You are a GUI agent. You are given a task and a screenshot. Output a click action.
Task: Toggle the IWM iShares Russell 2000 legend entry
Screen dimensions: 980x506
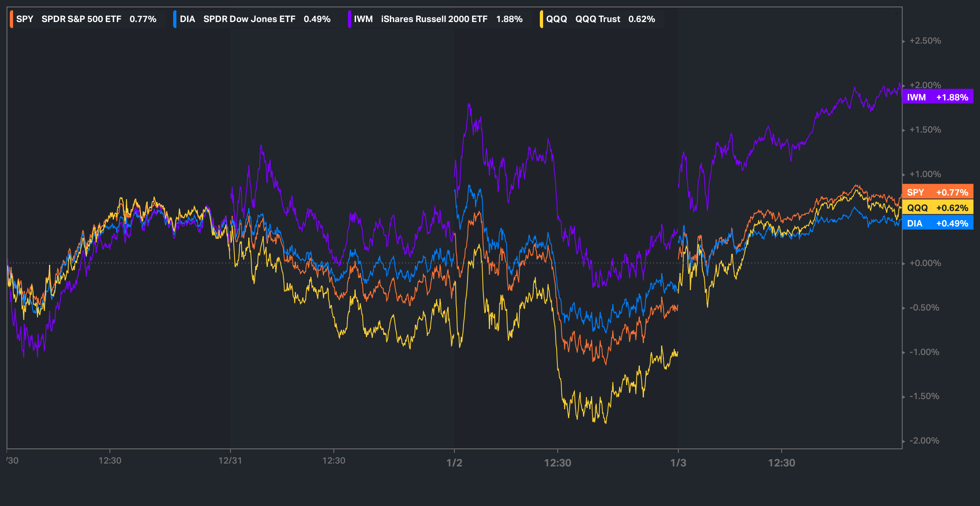[438, 19]
